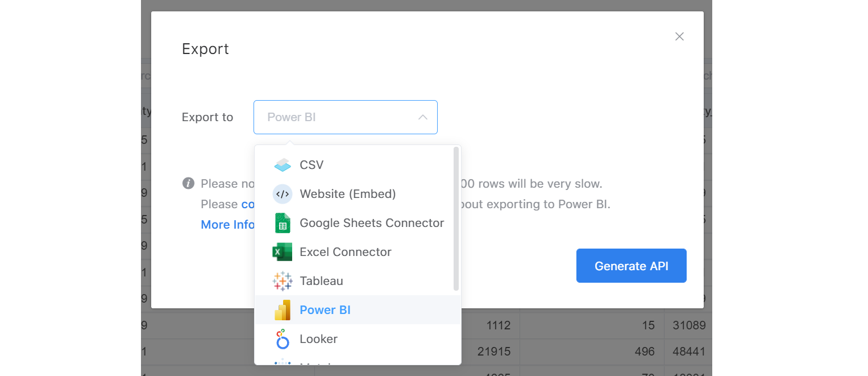Screen dimensions: 868x376
Task: Click the Excel Connector icon
Action: coord(283,252)
